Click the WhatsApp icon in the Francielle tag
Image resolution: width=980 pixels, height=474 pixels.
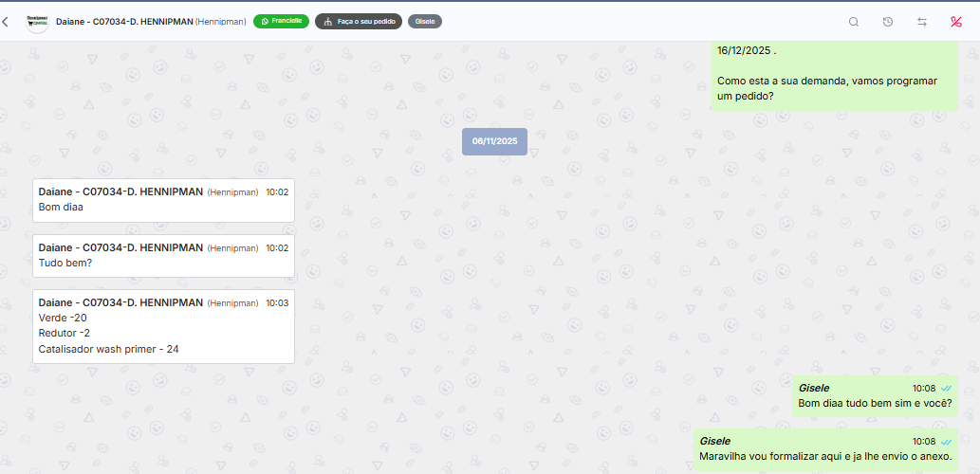click(265, 21)
